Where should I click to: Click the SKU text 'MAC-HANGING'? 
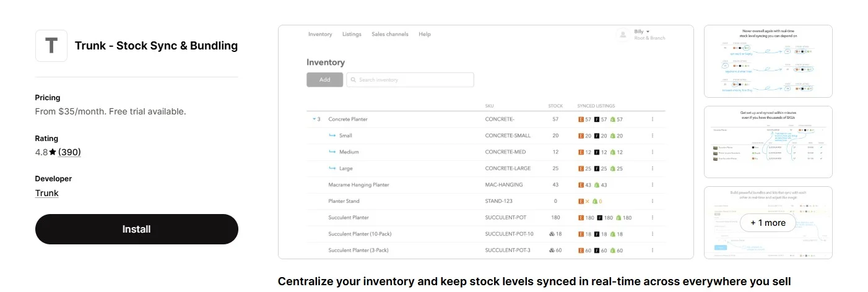pos(504,184)
